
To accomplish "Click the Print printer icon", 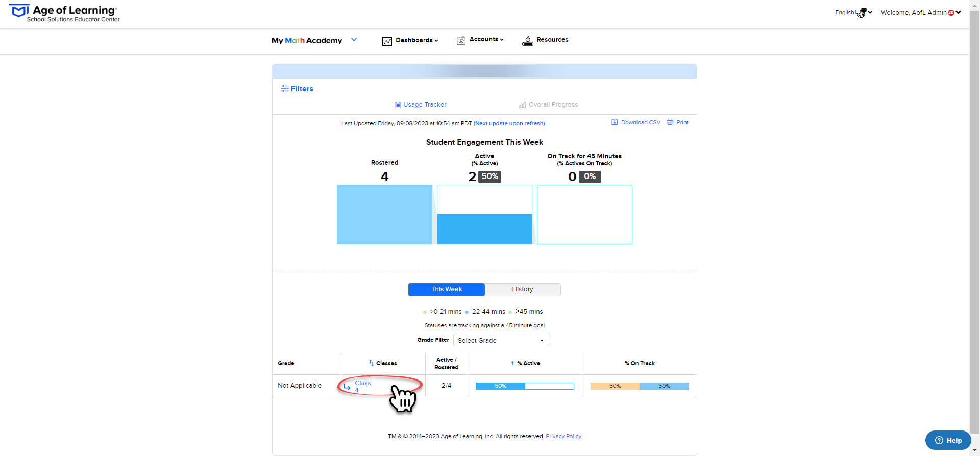I will pos(670,122).
